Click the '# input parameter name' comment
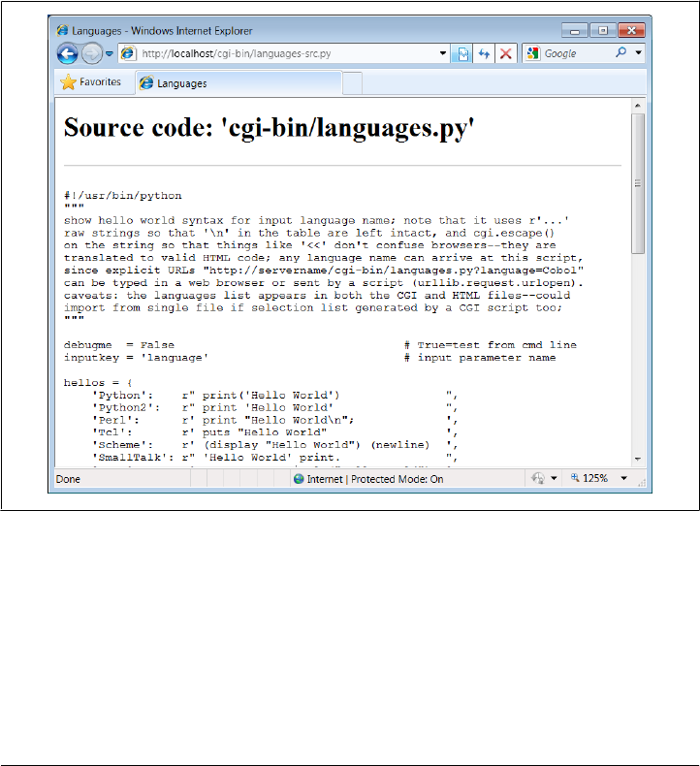Viewport: 700px width, 766px height. click(x=480, y=358)
